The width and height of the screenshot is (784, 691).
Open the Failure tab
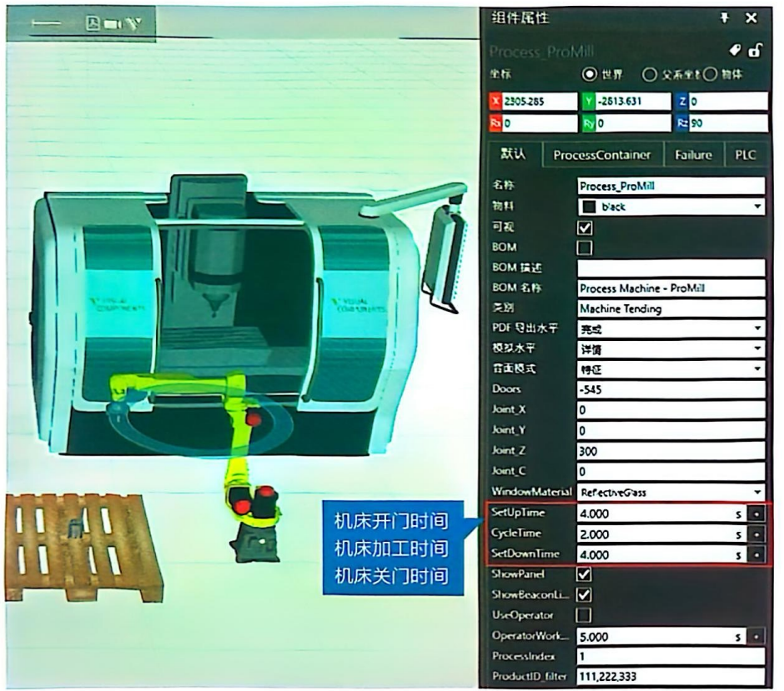click(693, 155)
